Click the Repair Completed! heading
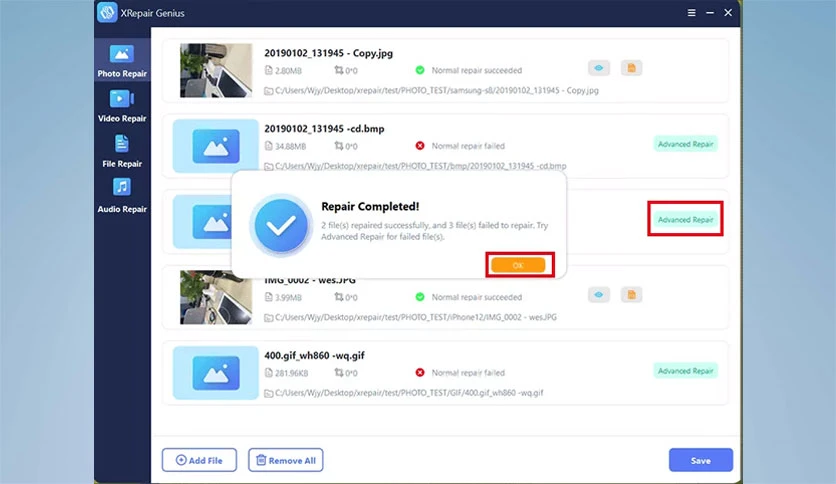Viewport: 836px width, 484px height. click(x=370, y=206)
